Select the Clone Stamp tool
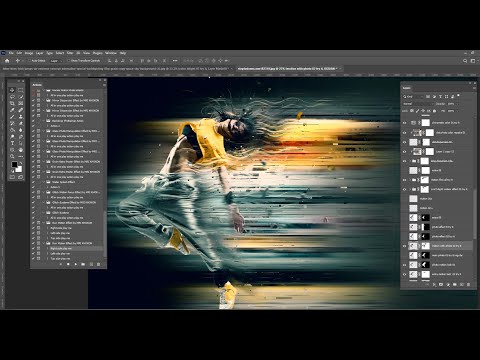 (x=21, y=117)
